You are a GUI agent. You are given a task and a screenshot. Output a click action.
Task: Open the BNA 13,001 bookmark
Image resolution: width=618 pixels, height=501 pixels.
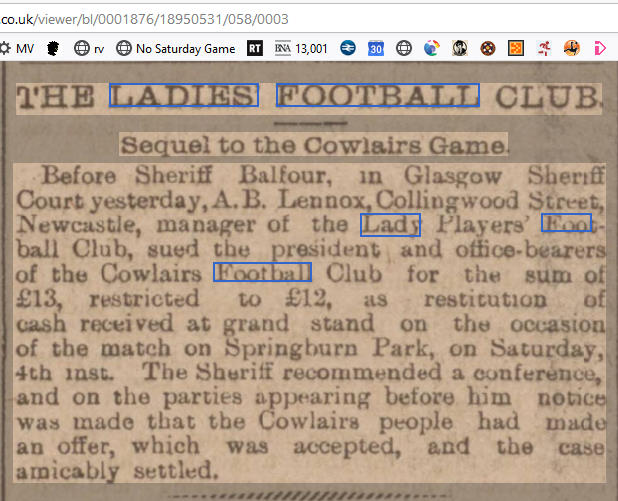301,48
